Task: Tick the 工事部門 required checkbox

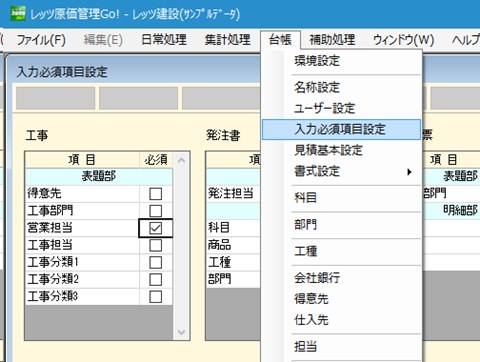Action: [x=155, y=211]
